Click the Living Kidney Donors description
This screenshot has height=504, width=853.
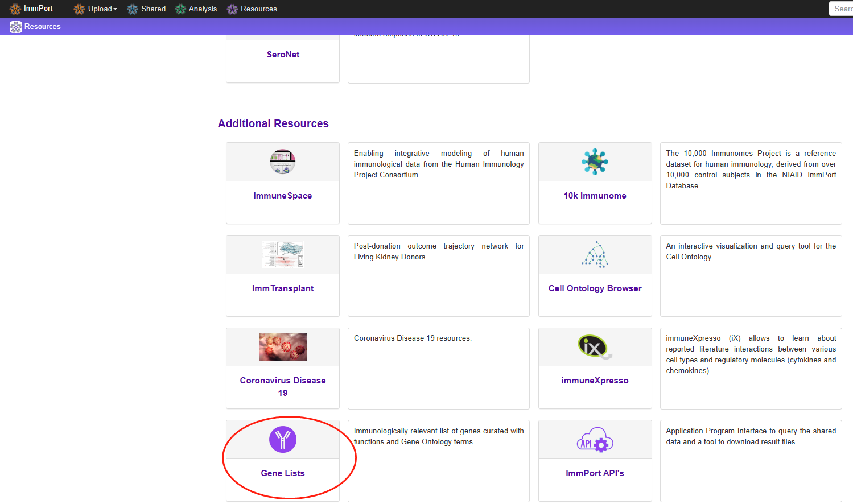439,251
